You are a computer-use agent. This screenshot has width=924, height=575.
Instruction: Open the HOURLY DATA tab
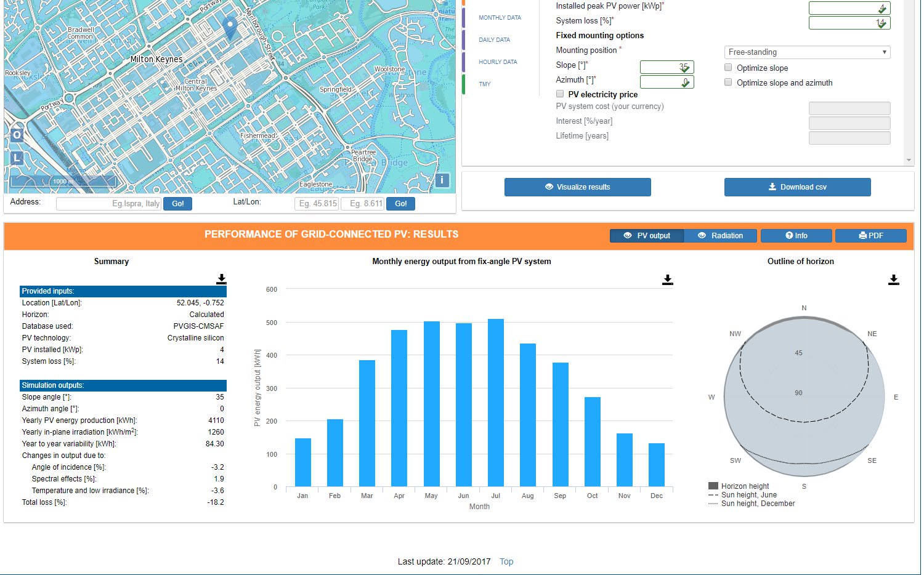pyautogui.click(x=498, y=62)
